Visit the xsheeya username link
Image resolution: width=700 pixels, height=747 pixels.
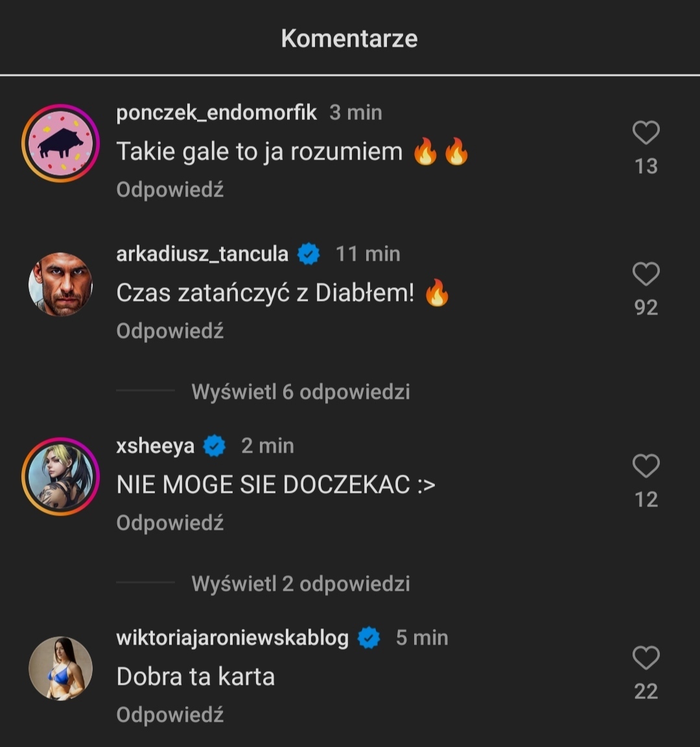point(155,446)
